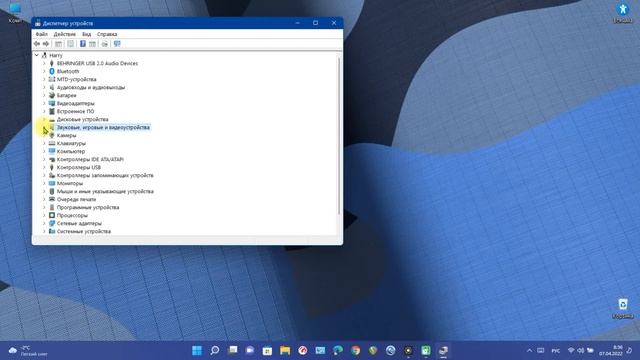
Task: Expand the Клавиатуры category
Action: 44,143
